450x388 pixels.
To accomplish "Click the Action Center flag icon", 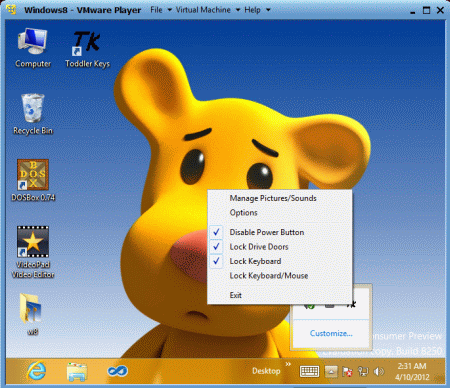I will click(x=347, y=372).
